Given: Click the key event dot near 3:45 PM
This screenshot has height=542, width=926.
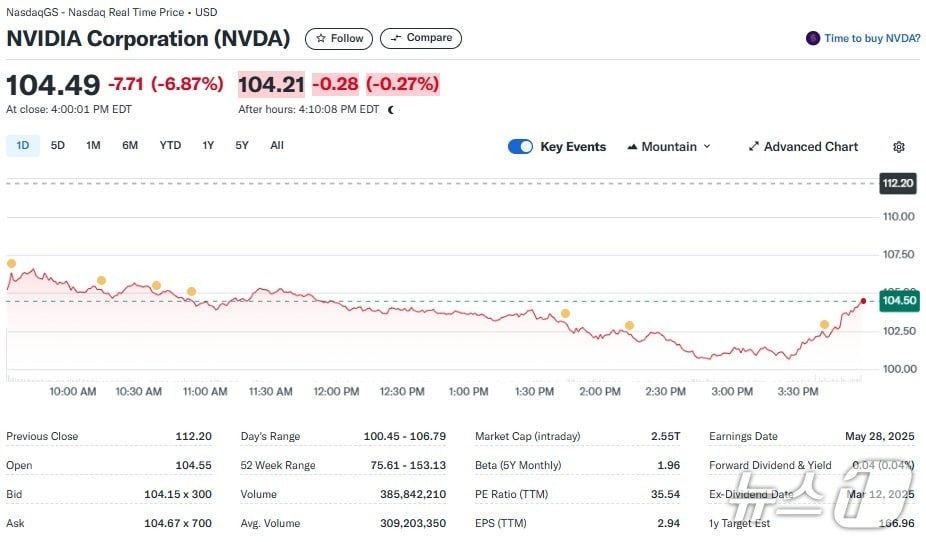Looking at the screenshot, I should 824,325.
